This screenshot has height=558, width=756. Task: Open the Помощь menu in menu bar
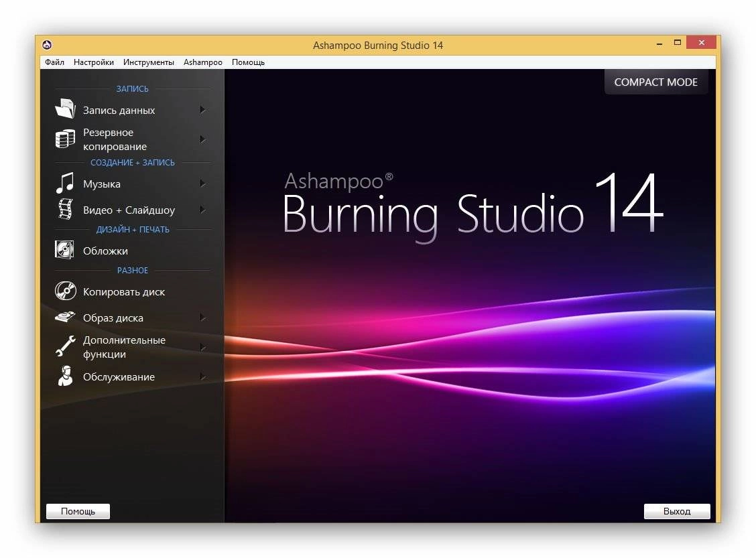coord(248,62)
